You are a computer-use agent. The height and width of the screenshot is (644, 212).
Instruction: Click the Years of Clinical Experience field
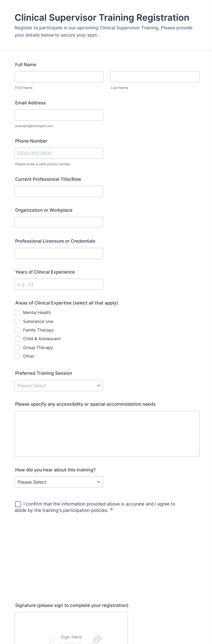[59, 284]
